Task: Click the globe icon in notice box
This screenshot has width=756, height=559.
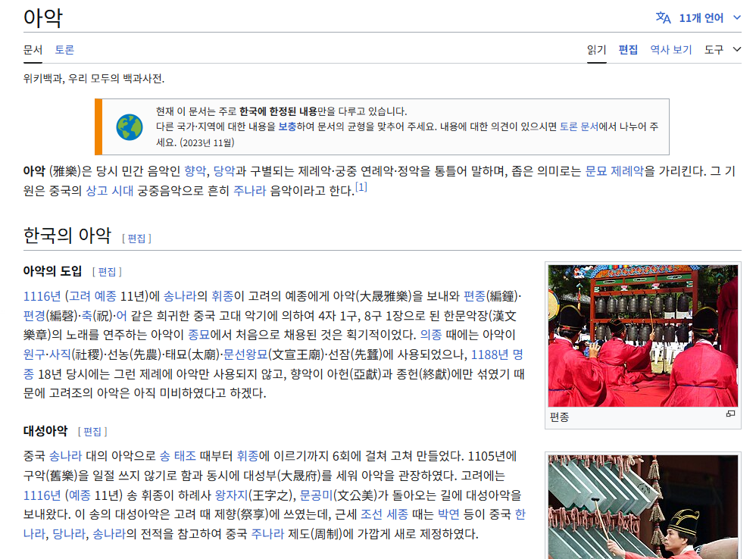Action: click(x=129, y=126)
